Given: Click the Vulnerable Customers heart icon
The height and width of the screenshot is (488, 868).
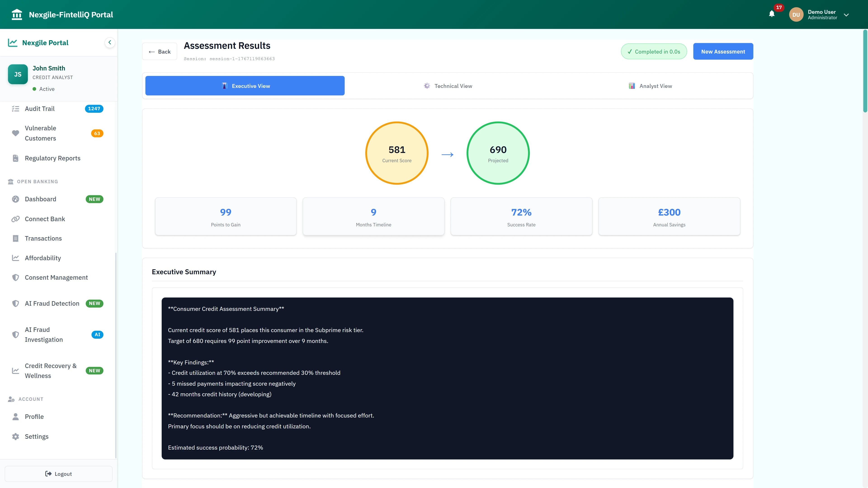Looking at the screenshot, I should (x=16, y=133).
